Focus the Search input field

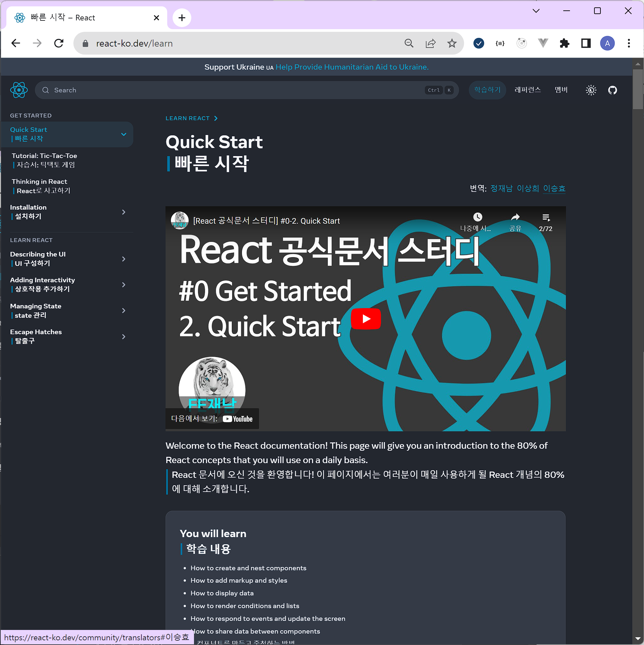point(235,90)
